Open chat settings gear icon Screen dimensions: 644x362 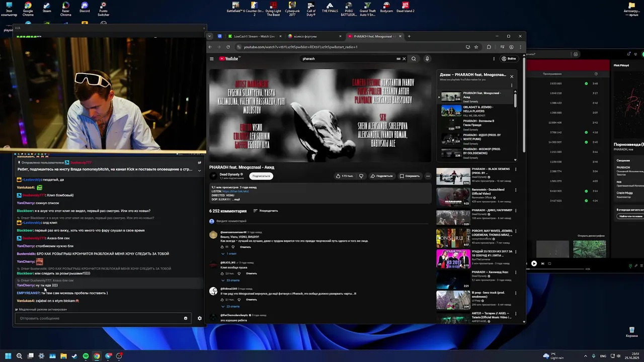[199, 318]
